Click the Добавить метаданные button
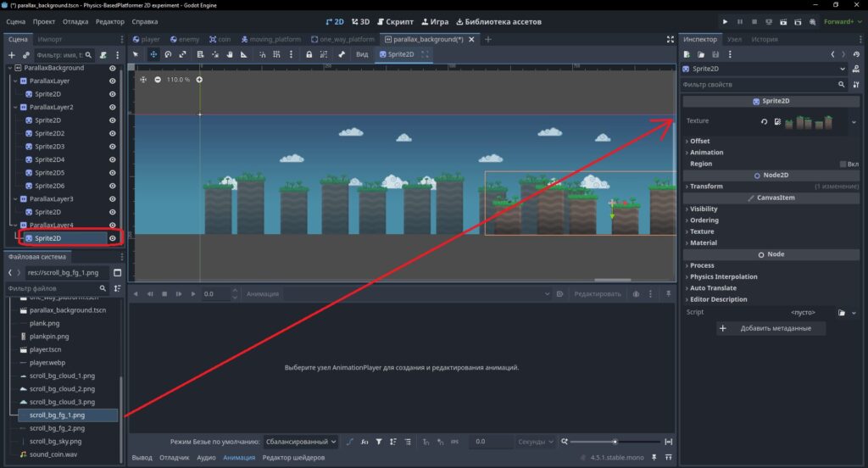868x468 pixels. (771, 328)
